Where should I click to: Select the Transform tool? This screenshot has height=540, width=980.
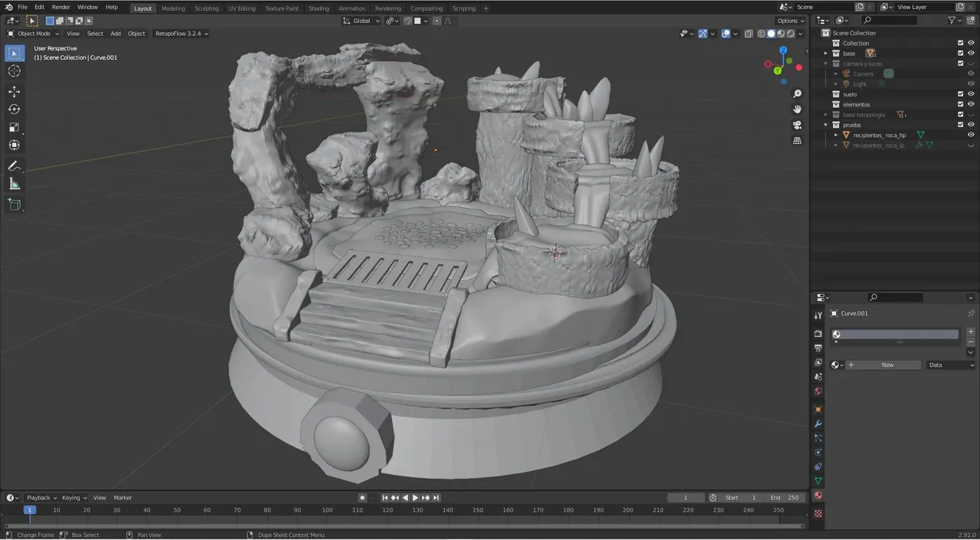(15, 145)
